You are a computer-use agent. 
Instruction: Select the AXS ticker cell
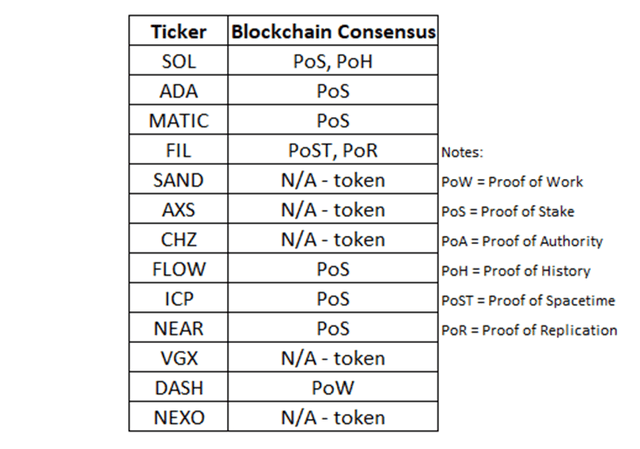tap(178, 209)
